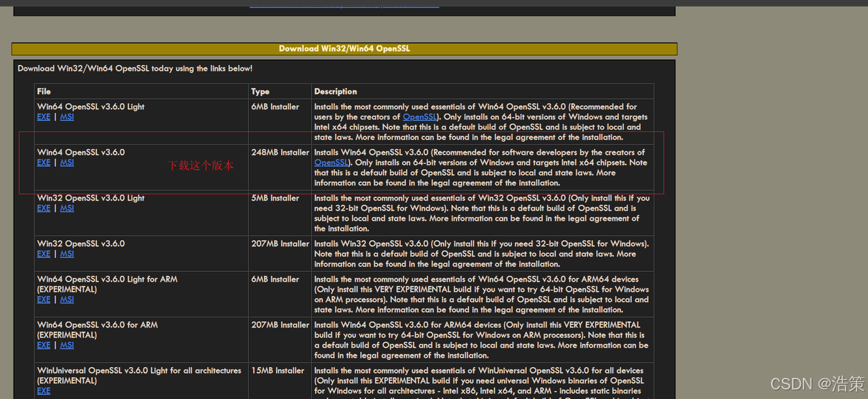Download MSI for Win32 OpenSSL v3.6.0 Light

(67, 208)
